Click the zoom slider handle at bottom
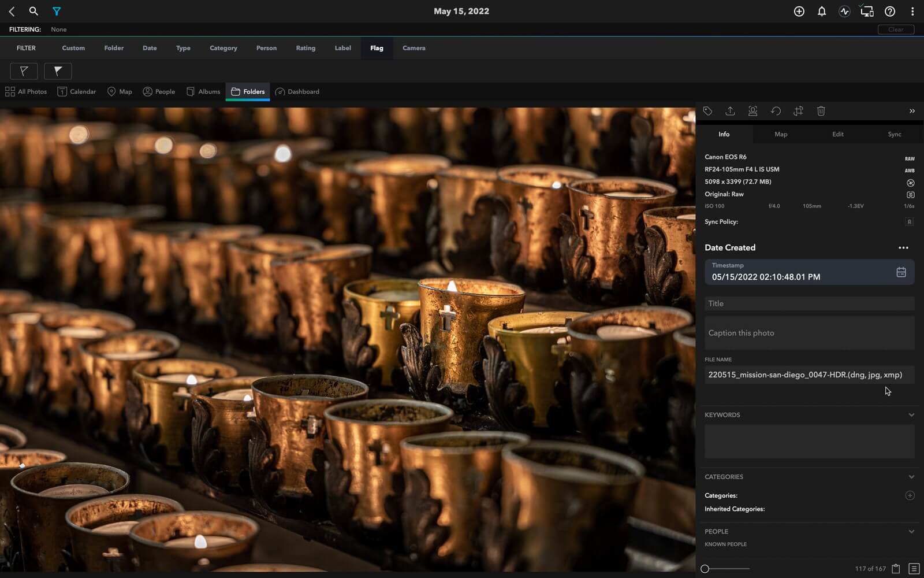The height and width of the screenshot is (578, 924). (705, 569)
